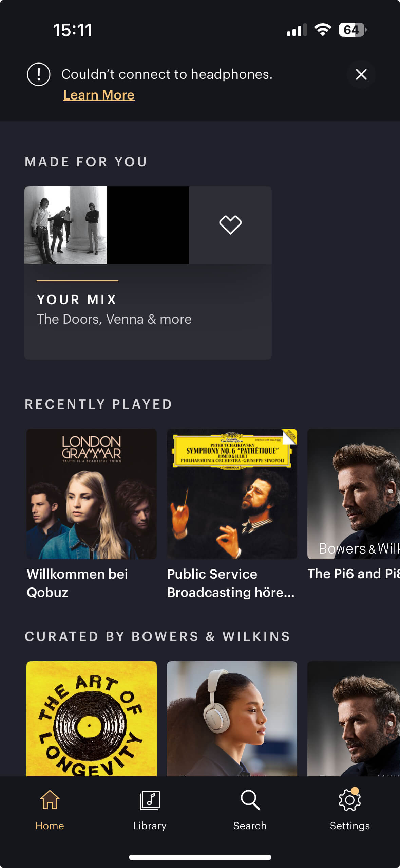Open The Pi6 and Pi8 item
Screen dimensions: 400x868
click(354, 574)
